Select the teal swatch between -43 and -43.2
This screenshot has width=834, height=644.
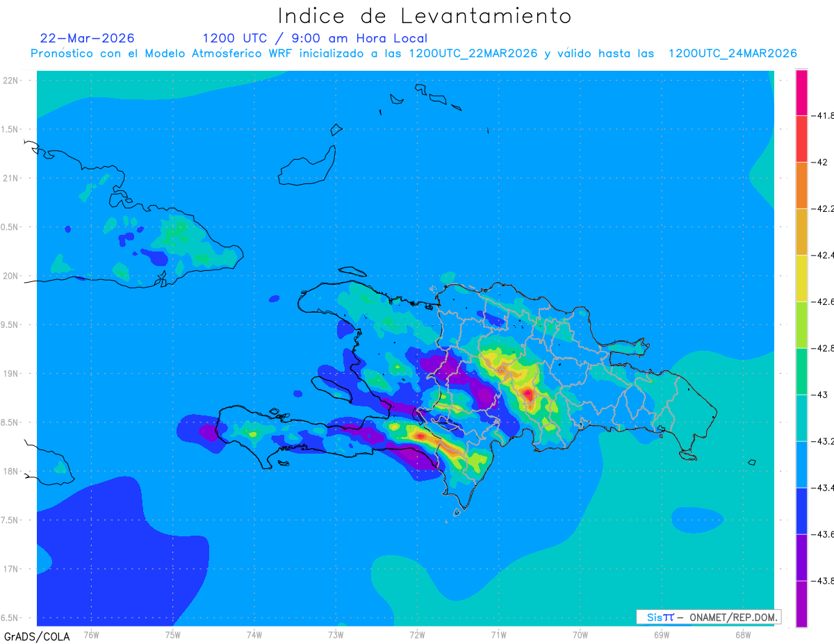(801, 418)
